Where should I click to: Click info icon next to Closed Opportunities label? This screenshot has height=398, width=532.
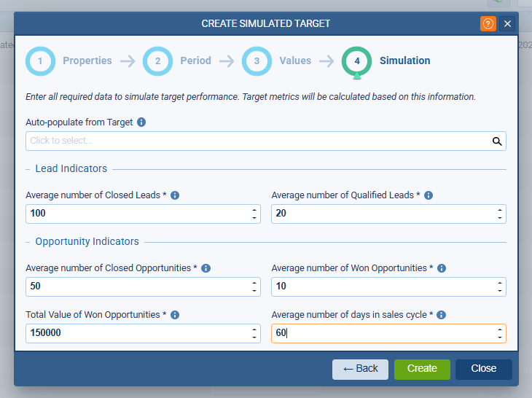206,268
